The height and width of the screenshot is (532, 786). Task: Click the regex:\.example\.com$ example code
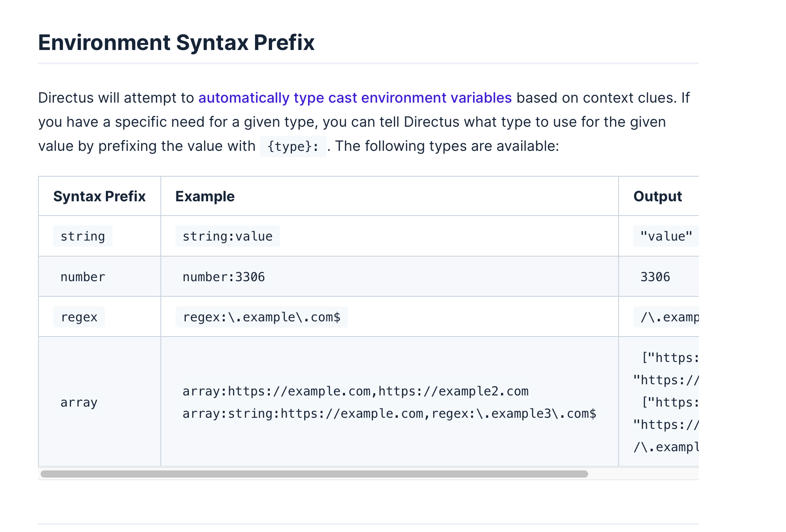(x=262, y=317)
